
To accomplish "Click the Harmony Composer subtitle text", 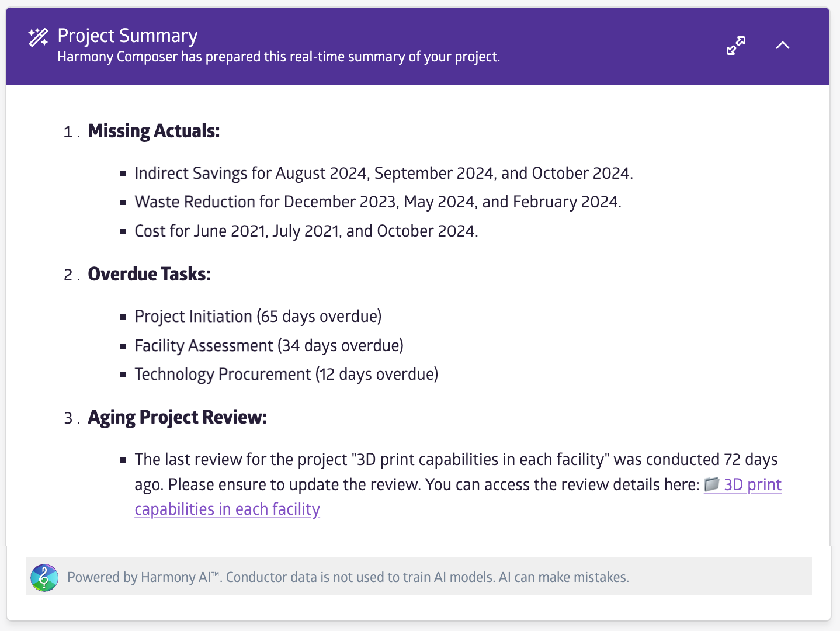I will point(279,57).
